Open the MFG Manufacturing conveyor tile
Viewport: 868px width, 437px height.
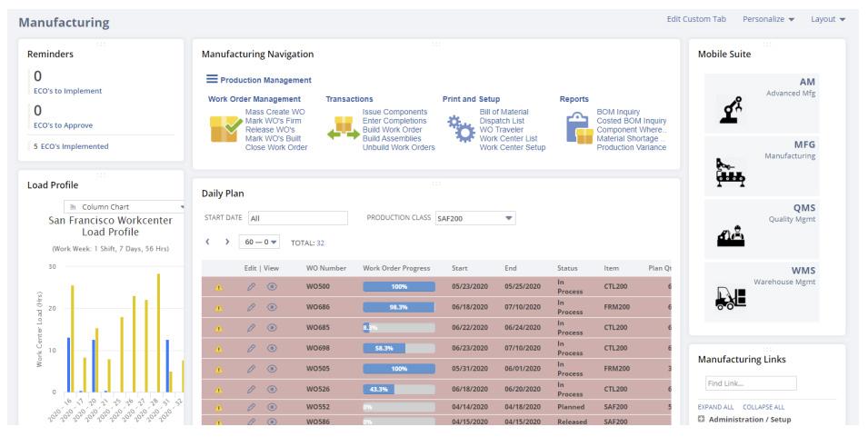(761, 166)
